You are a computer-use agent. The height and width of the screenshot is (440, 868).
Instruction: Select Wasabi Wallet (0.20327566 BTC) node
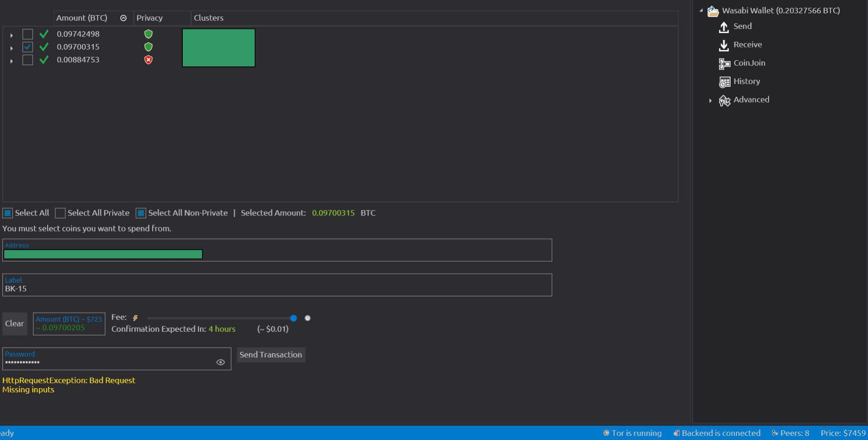tap(781, 11)
